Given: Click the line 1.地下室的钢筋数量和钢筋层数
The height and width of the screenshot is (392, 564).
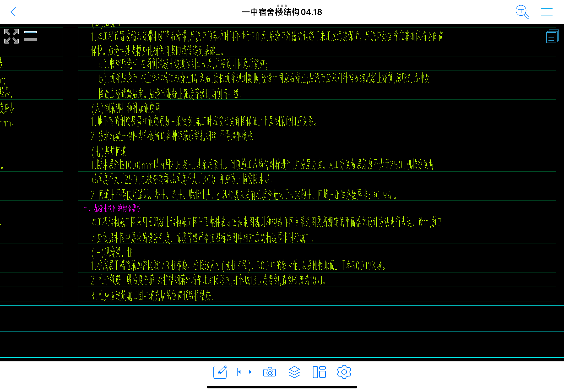Looking at the screenshot, I should click(204, 121).
